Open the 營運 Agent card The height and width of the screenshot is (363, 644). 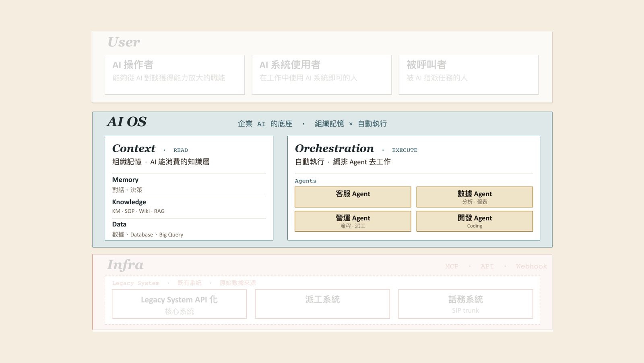353,221
